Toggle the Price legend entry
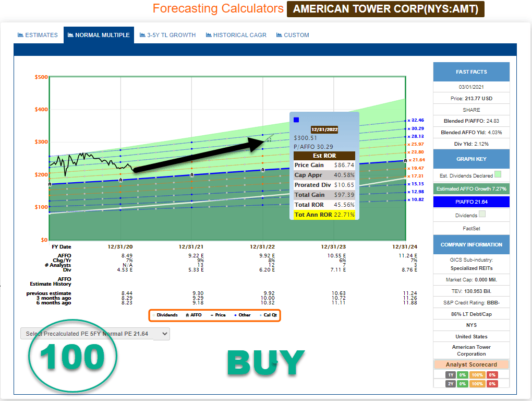The width and height of the screenshot is (532, 401). pyautogui.click(x=218, y=315)
